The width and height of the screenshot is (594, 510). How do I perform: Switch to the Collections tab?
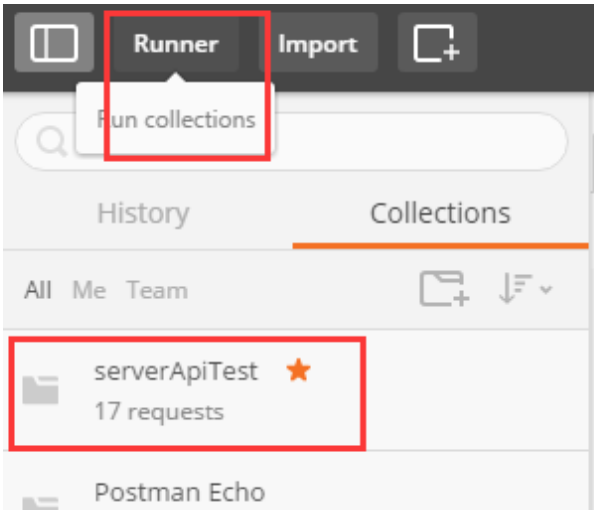click(x=440, y=213)
